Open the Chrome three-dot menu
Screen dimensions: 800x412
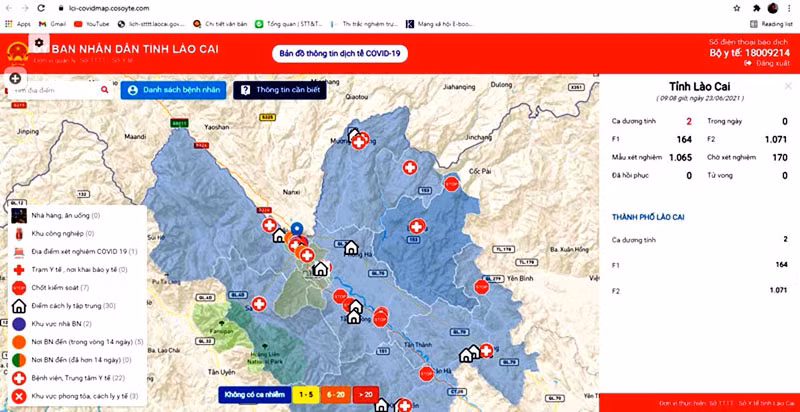[791, 8]
